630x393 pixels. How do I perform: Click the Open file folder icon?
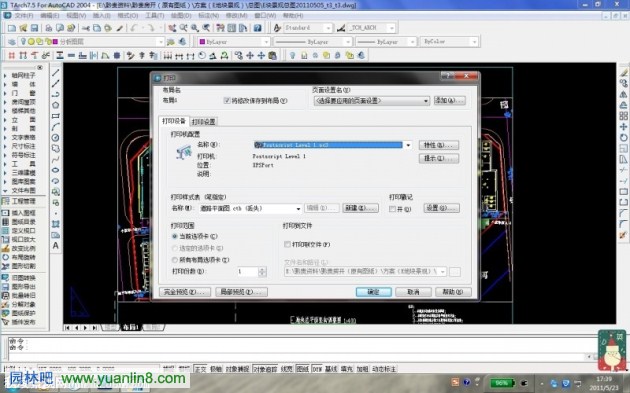tap(23, 28)
